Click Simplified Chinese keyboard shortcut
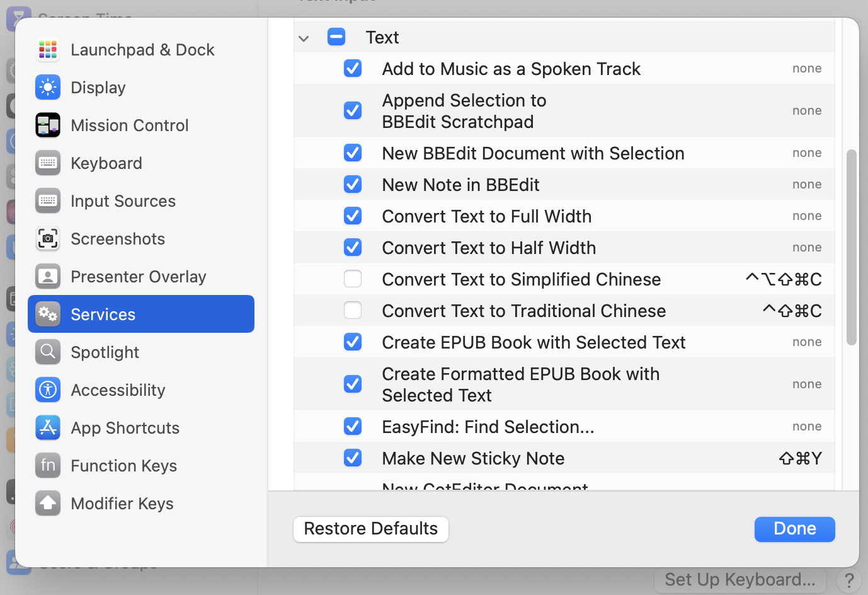This screenshot has width=868, height=595. 784,279
